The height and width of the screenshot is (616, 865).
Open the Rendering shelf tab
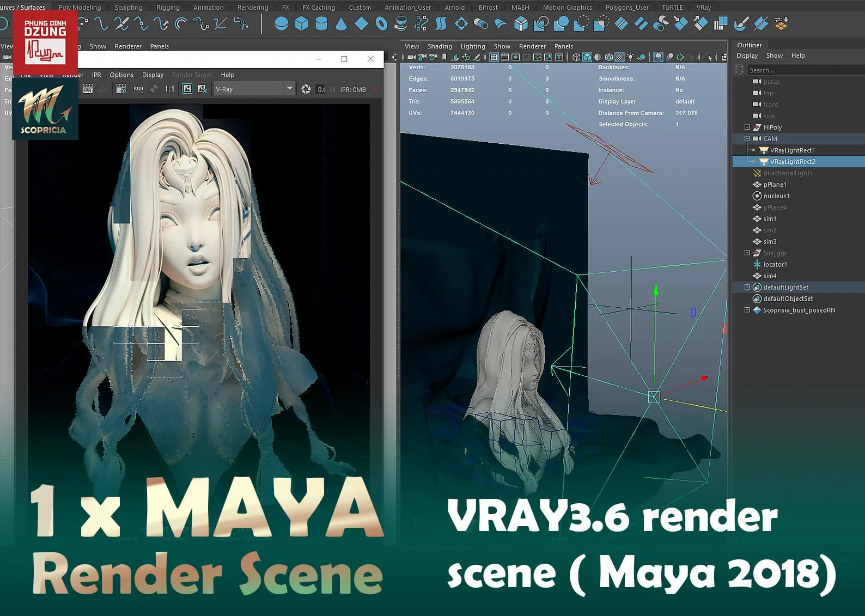pos(253,8)
